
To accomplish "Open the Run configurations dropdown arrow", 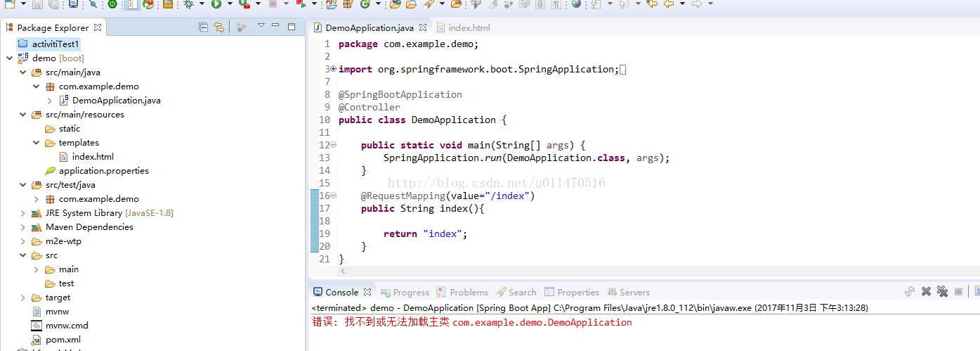I will click(229, 4).
